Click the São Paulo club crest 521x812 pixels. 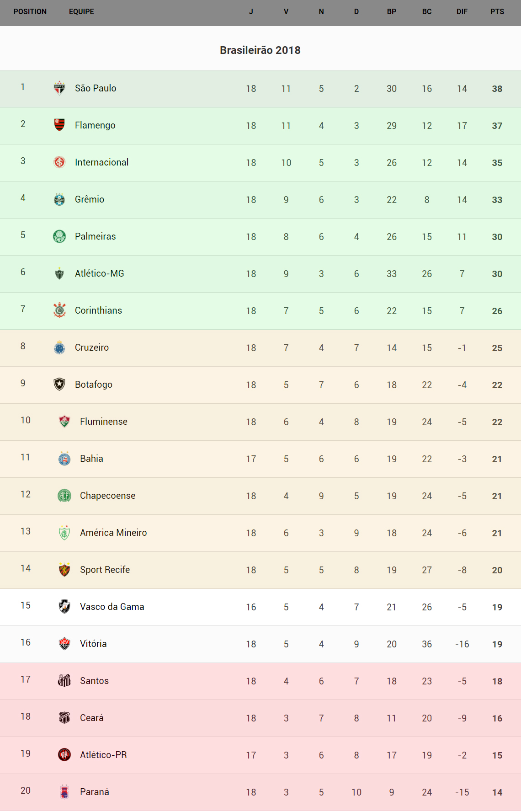point(59,88)
